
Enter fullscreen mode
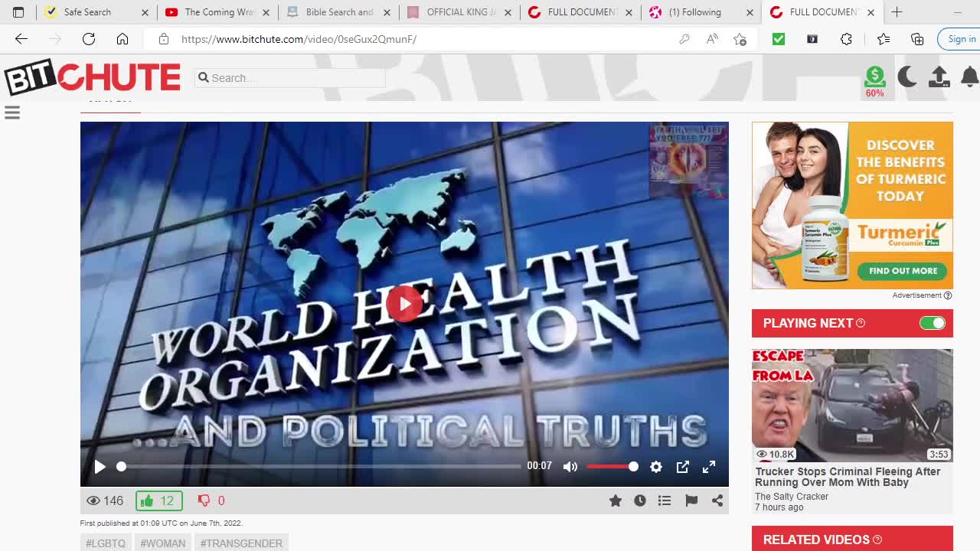point(709,467)
